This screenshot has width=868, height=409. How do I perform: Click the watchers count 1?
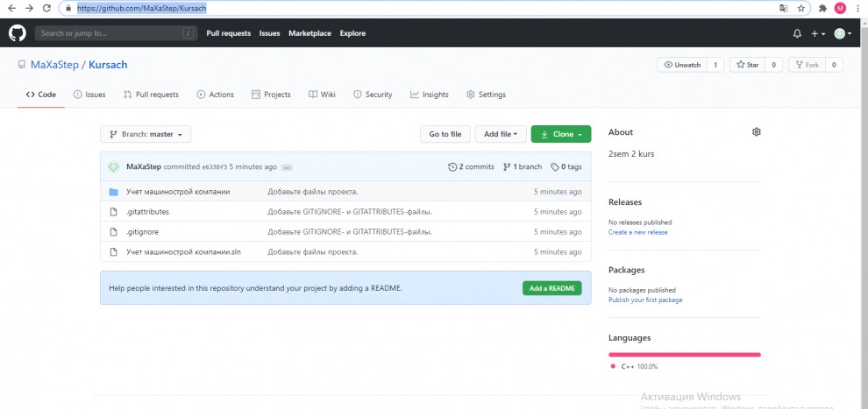[x=715, y=65]
